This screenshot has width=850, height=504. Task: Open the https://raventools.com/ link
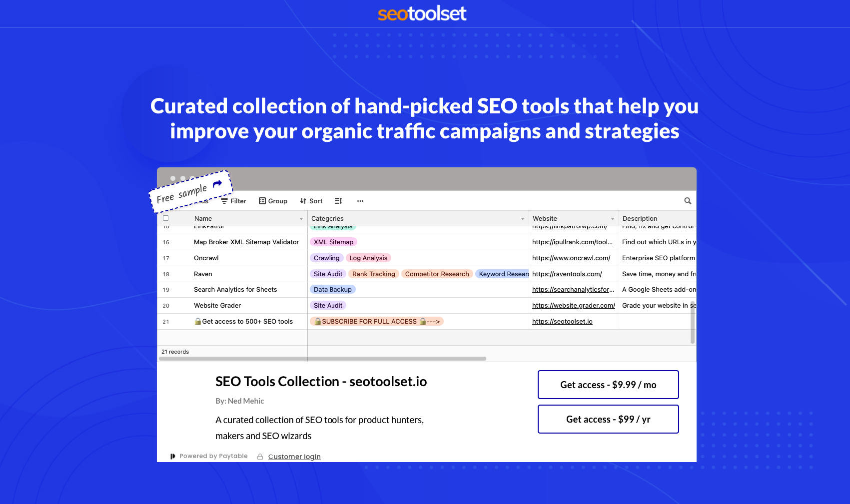coord(567,274)
